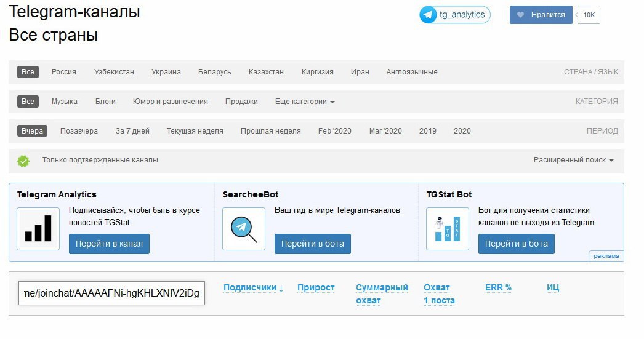Screen dimensions: 644x339
Task: Sort table by ERR %
Action: tap(498, 288)
